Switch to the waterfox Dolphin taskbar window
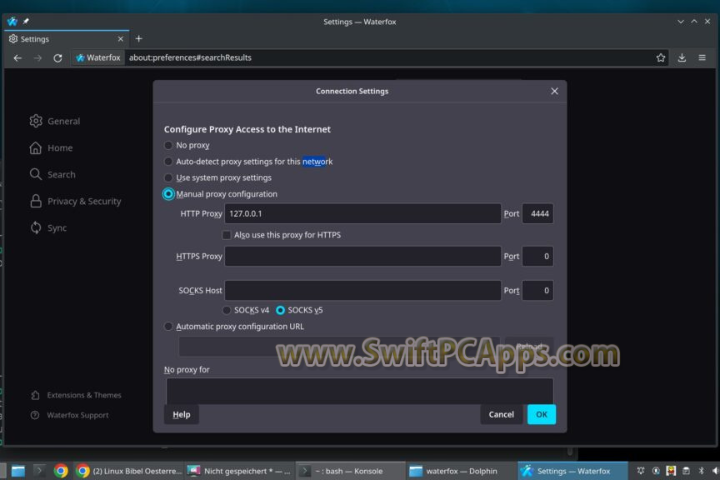Screen dimensions: 720x480 (461, 471)
